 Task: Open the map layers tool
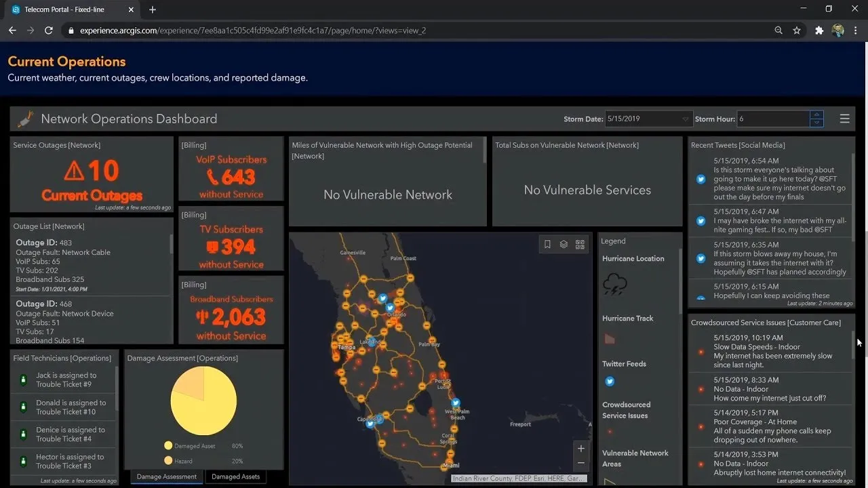[564, 245]
